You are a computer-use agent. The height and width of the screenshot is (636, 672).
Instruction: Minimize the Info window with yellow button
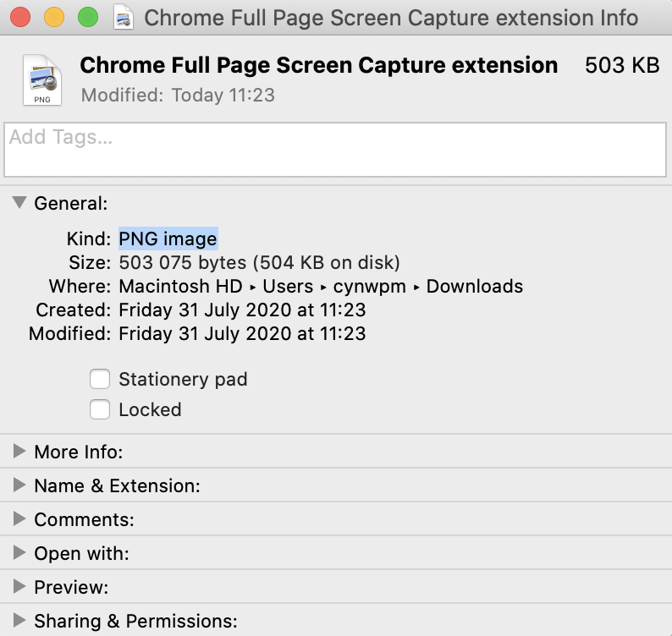pyautogui.click(x=54, y=18)
